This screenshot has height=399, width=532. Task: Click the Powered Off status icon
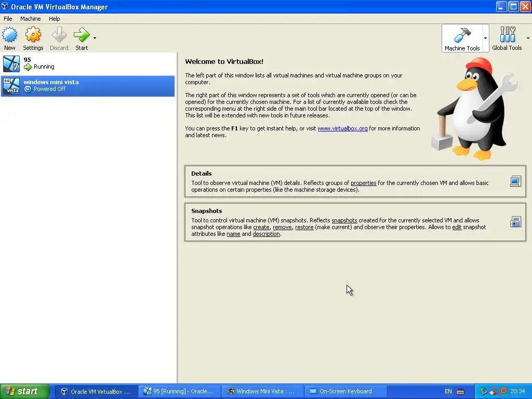(28, 89)
